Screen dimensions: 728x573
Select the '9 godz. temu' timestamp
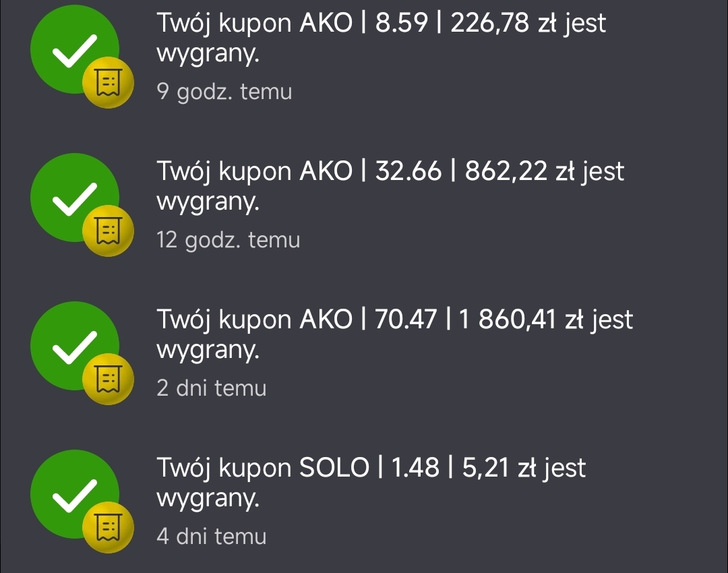(224, 92)
